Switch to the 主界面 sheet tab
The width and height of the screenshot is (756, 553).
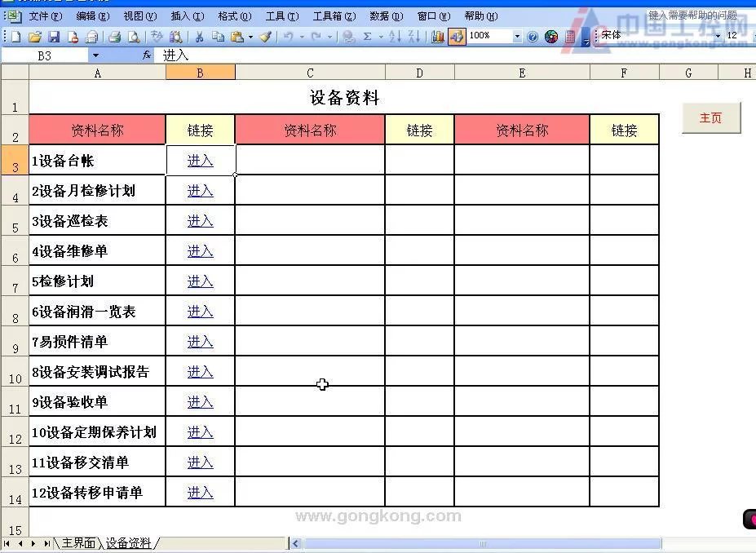(x=78, y=543)
